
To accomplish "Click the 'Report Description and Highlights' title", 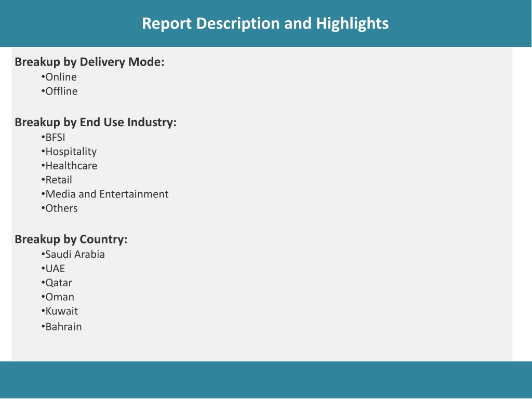I will tap(265, 24).
